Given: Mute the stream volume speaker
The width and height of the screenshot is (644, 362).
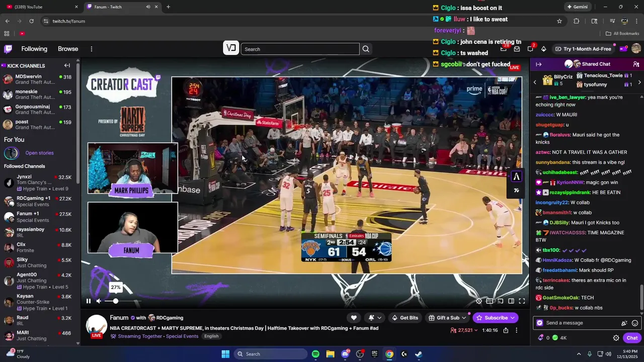Looking at the screenshot, I should pos(99,301).
